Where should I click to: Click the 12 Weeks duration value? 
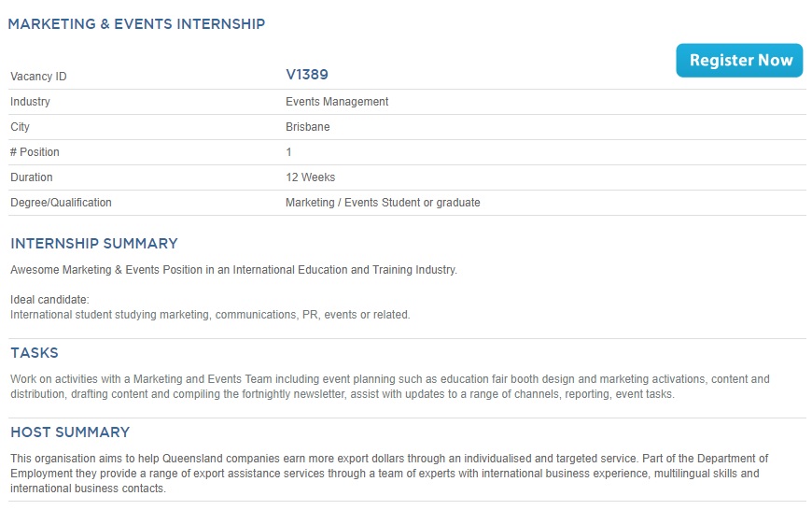(310, 177)
